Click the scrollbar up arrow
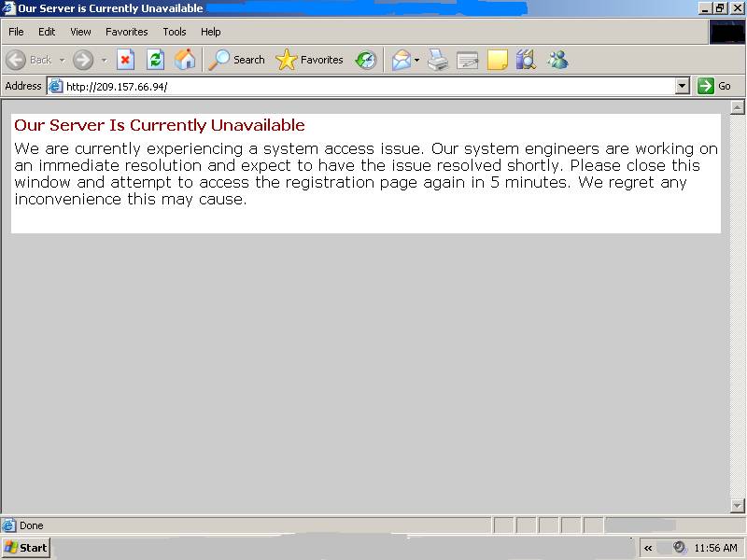 [x=737, y=107]
